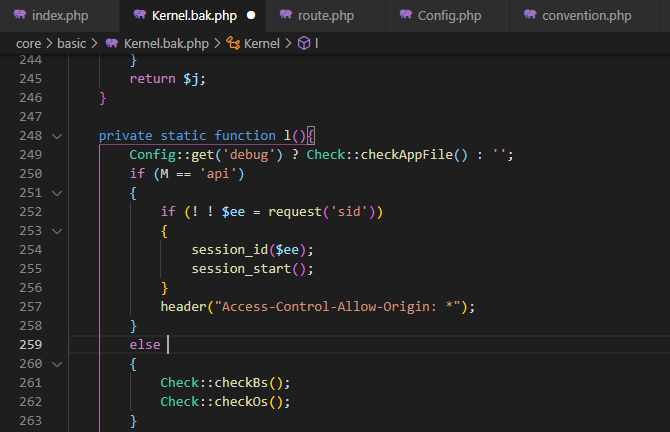
Task: Click the PHP elephant icon on route.php tab
Action: click(x=286, y=15)
